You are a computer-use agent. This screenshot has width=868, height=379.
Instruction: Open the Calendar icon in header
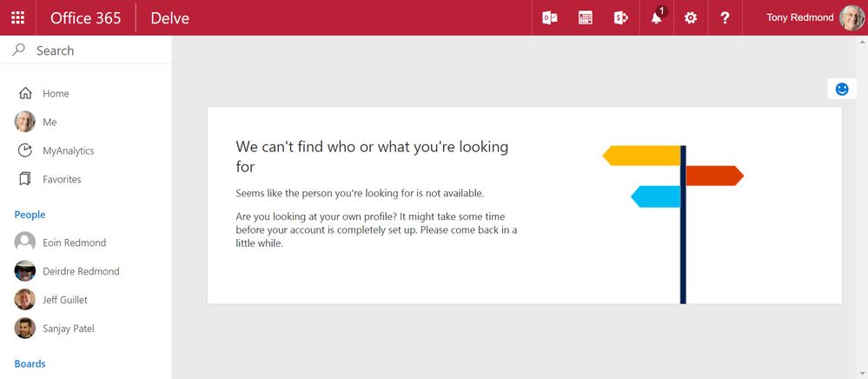(x=585, y=17)
